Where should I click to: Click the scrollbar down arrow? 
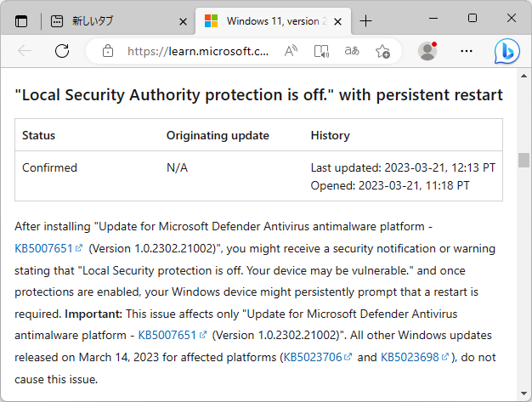pyautogui.click(x=524, y=394)
